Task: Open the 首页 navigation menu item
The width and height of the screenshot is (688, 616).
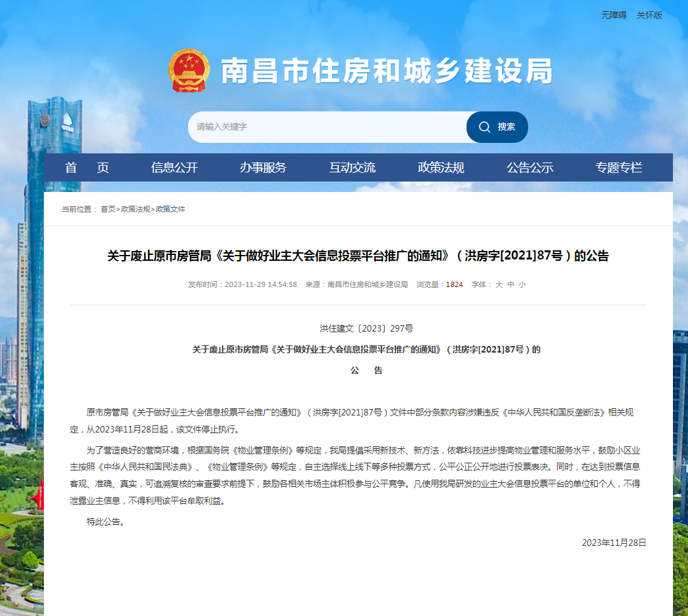Action: pos(86,168)
